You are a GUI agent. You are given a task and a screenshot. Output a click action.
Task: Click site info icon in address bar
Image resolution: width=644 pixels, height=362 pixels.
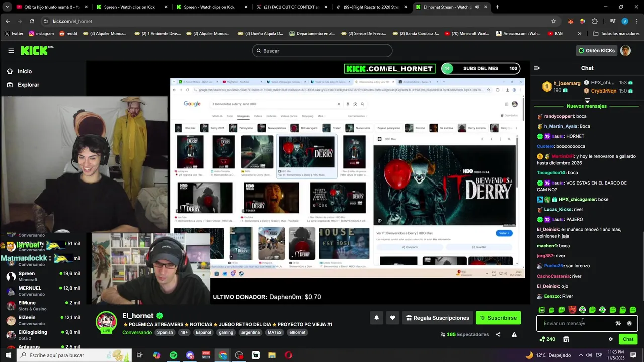(x=46, y=21)
